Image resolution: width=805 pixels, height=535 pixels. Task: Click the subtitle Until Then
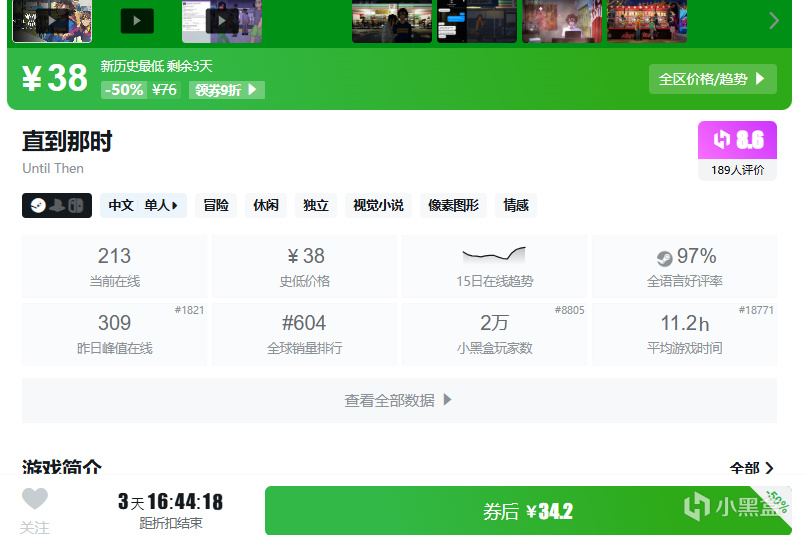click(x=53, y=168)
